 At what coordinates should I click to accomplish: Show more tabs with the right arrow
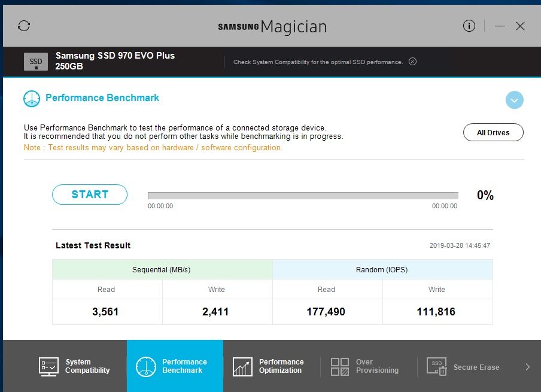tap(528, 367)
